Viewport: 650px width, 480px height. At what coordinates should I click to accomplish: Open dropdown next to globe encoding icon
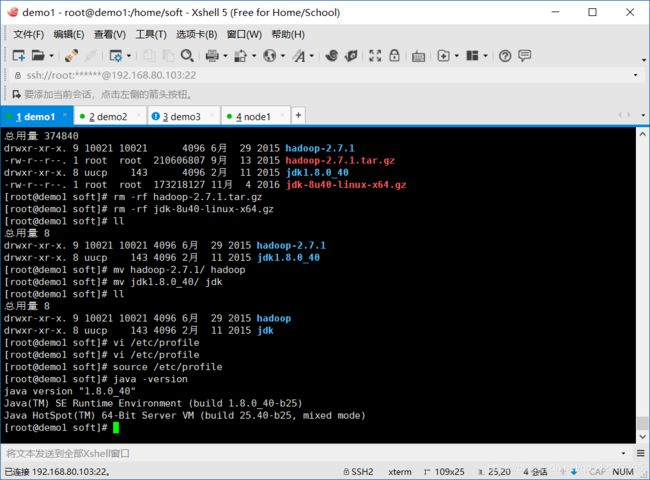[283, 56]
